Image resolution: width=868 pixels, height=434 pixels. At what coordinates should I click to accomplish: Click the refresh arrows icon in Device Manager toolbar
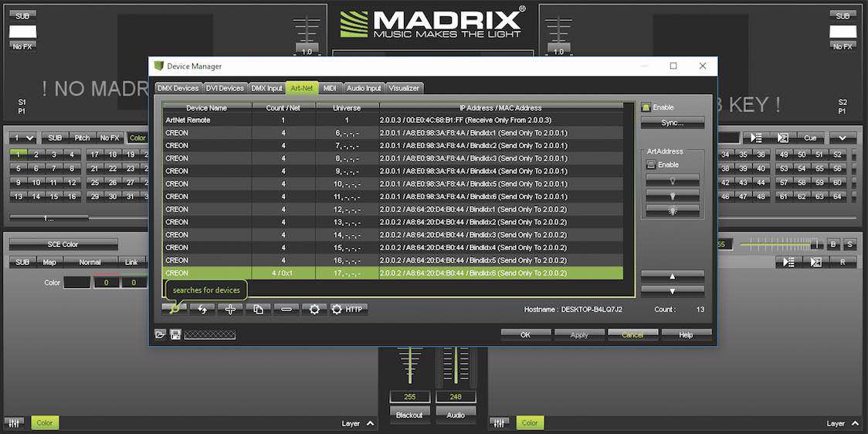click(x=202, y=310)
